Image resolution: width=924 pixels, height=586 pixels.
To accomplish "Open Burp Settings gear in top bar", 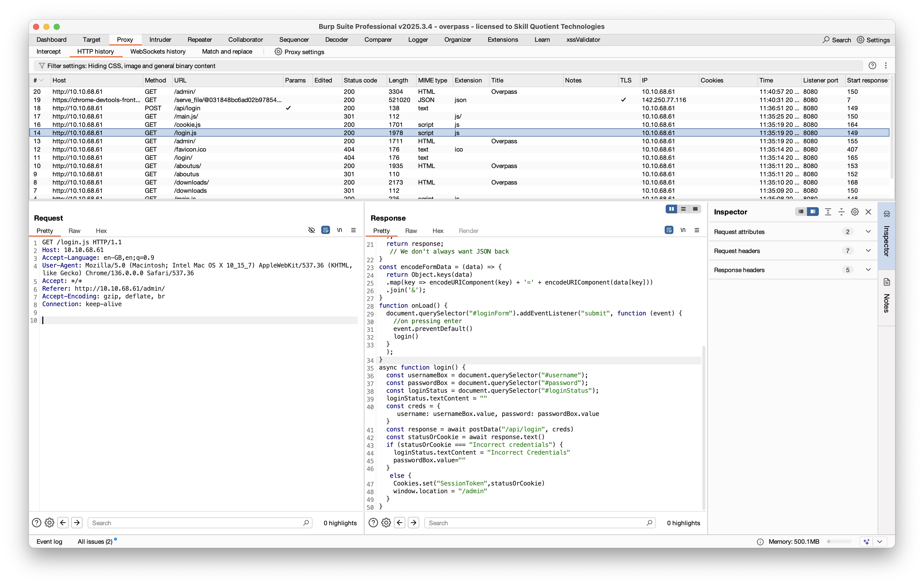I will click(860, 39).
